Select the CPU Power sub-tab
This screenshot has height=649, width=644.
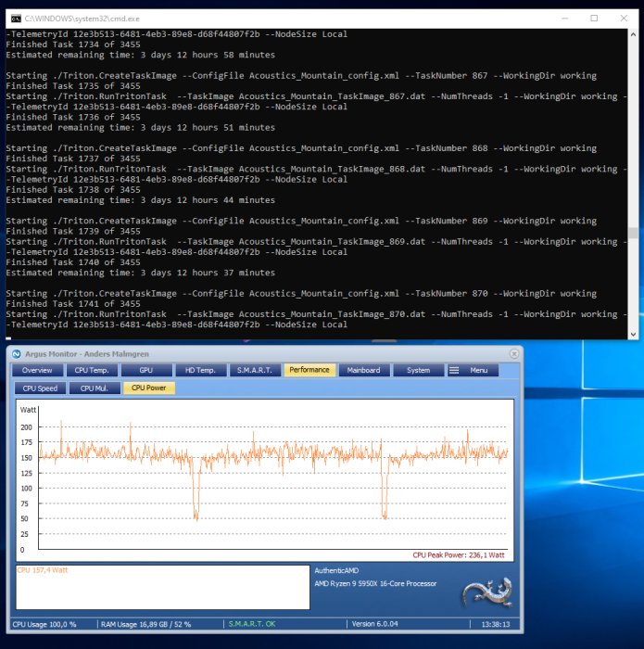(149, 388)
